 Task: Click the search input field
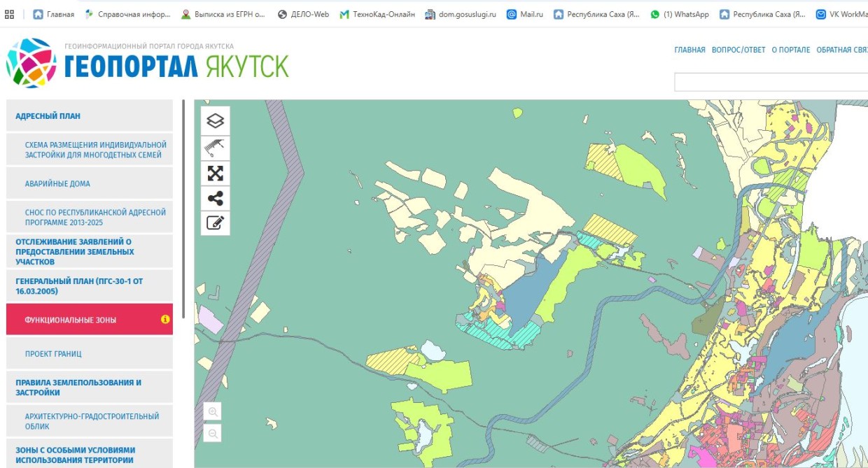pyautogui.click(x=770, y=83)
